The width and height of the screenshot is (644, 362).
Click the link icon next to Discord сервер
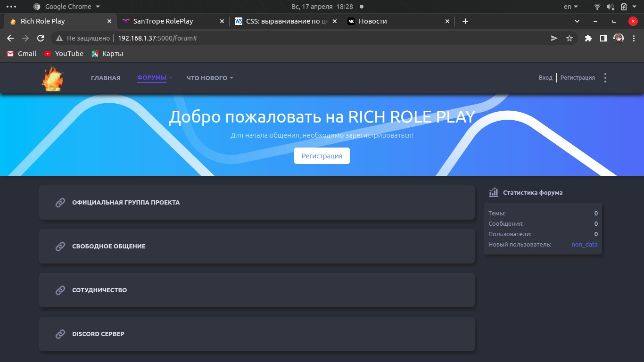60,334
